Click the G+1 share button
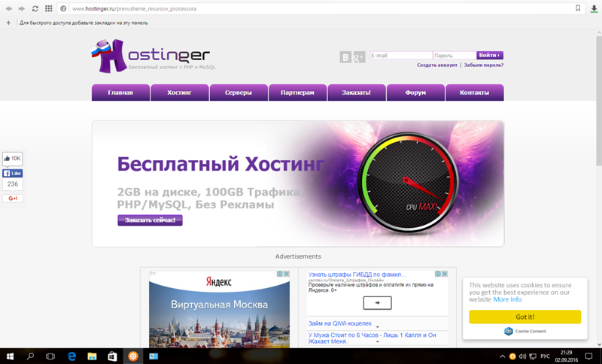This screenshot has height=364, width=602. pos(13,199)
